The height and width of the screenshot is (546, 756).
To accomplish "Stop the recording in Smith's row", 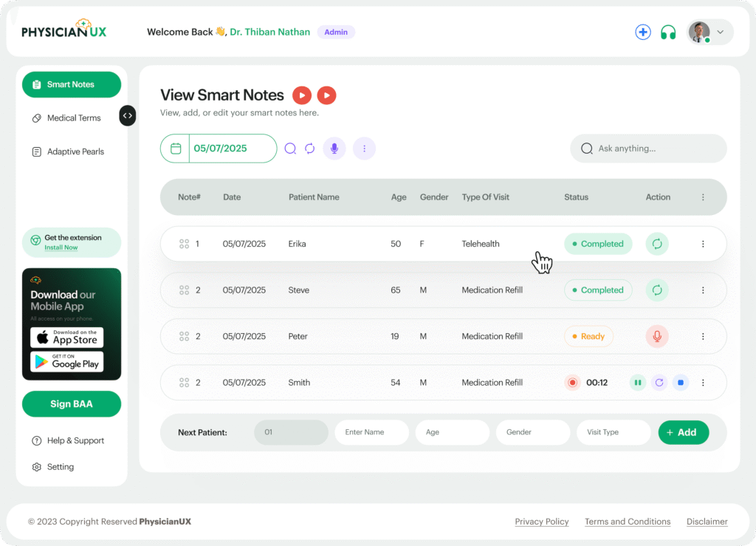I will click(x=681, y=383).
